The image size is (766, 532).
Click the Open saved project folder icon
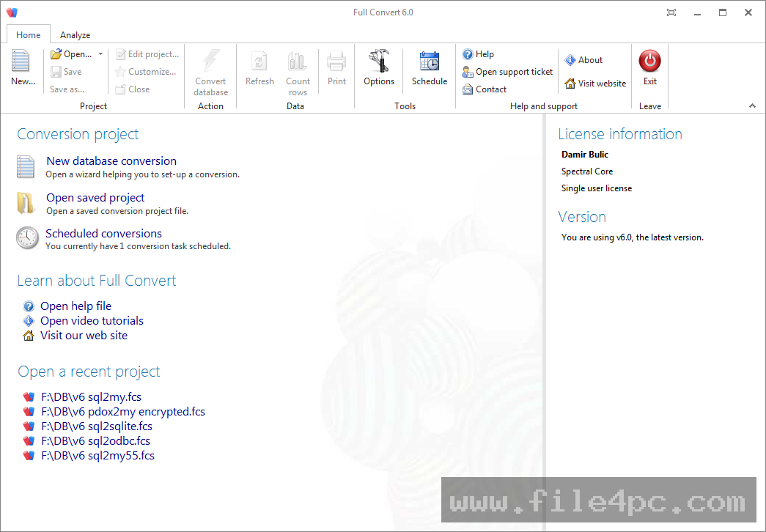26,203
